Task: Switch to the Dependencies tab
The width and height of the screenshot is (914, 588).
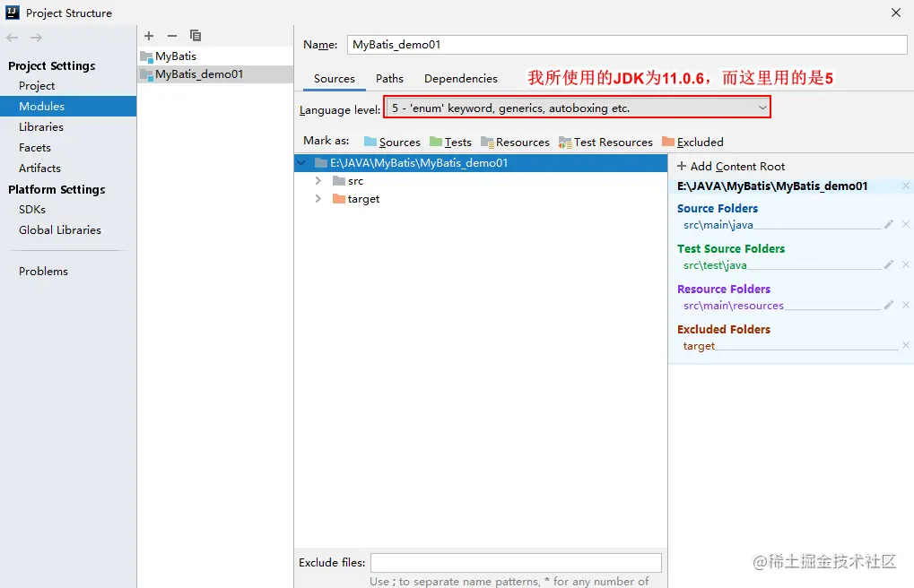Action: tap(460, 79)
